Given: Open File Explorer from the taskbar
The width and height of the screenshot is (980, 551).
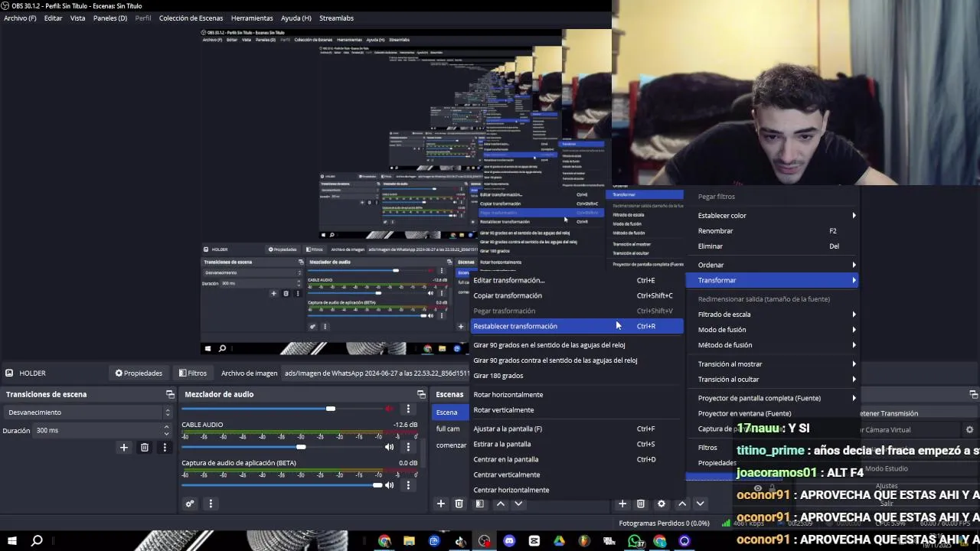Looking at the screenshot, I should point(409,541).
